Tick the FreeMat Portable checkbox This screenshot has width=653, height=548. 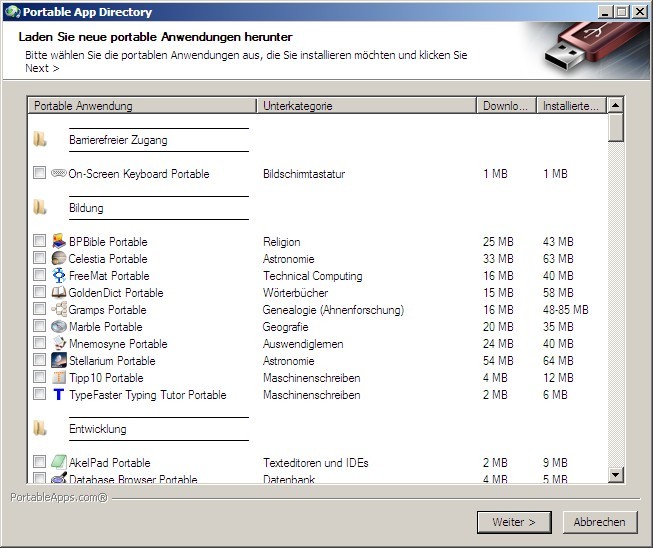[x=40, y=274]
